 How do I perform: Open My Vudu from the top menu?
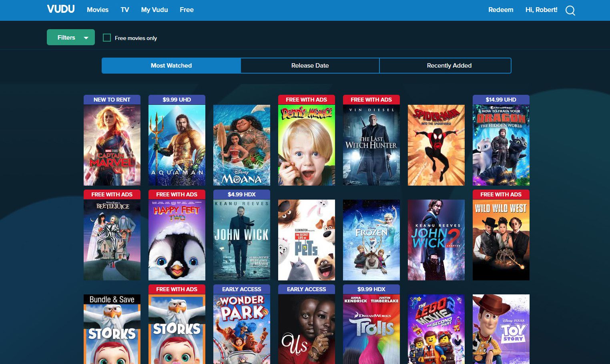pos(154,10)
